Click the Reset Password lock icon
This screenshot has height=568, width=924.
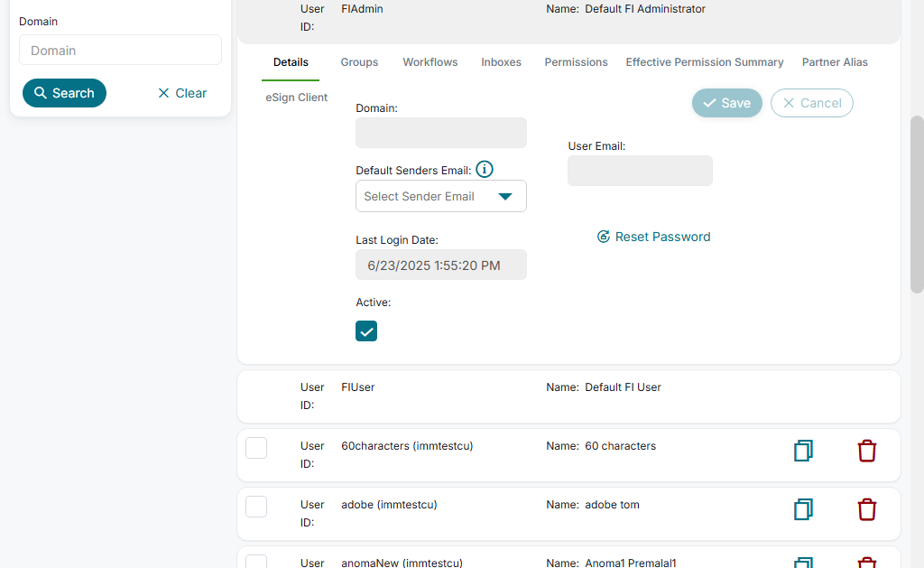(x=604, y=237)
